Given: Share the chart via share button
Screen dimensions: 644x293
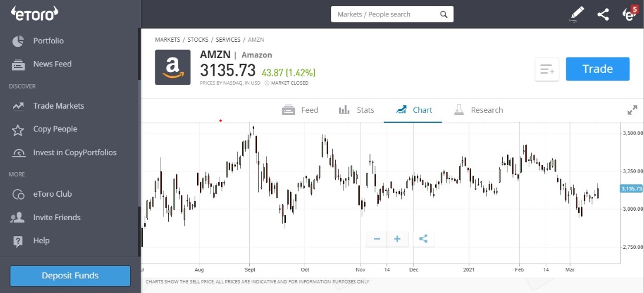Looking at the screenshot, I should [423, 239].
